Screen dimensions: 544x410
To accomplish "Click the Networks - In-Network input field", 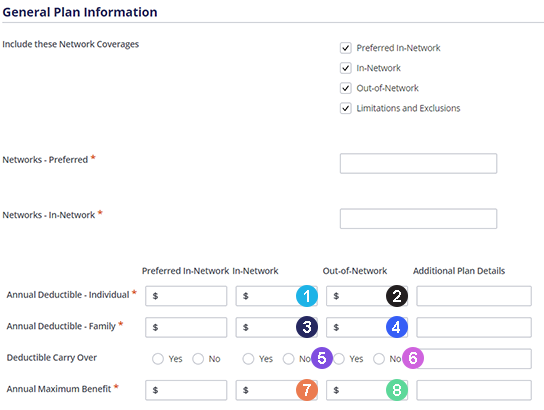I will (418, 219).
